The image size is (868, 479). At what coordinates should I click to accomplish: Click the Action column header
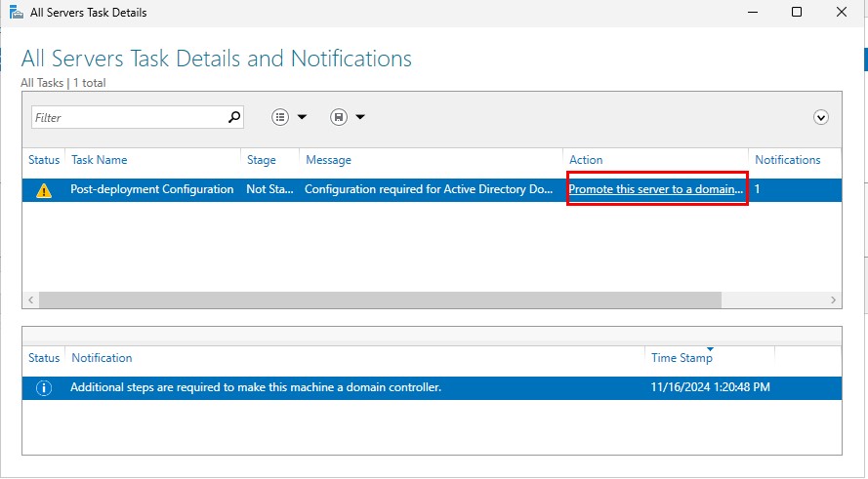pyautogui.click(x=586, y=160)
